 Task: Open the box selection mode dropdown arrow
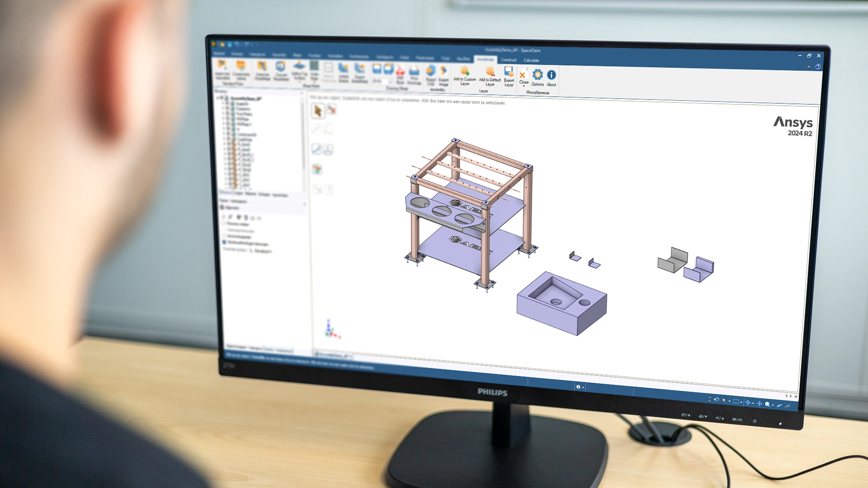(x=741, y=402)
